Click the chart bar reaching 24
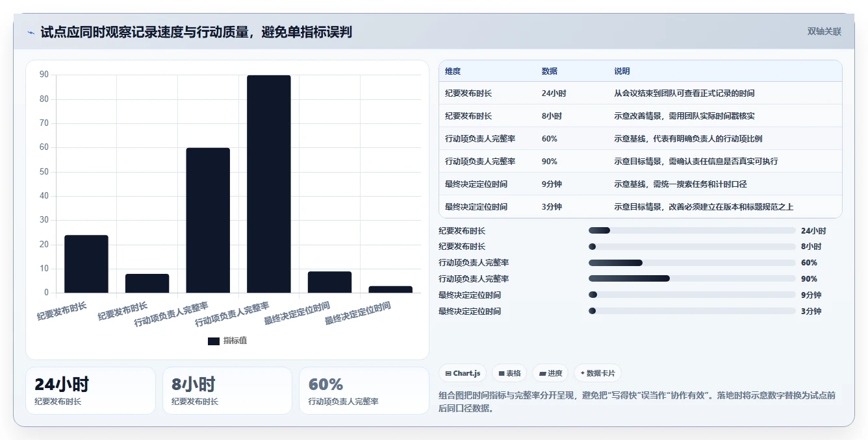Viewport: 868px width, 440px height. [x=86, y=264]
